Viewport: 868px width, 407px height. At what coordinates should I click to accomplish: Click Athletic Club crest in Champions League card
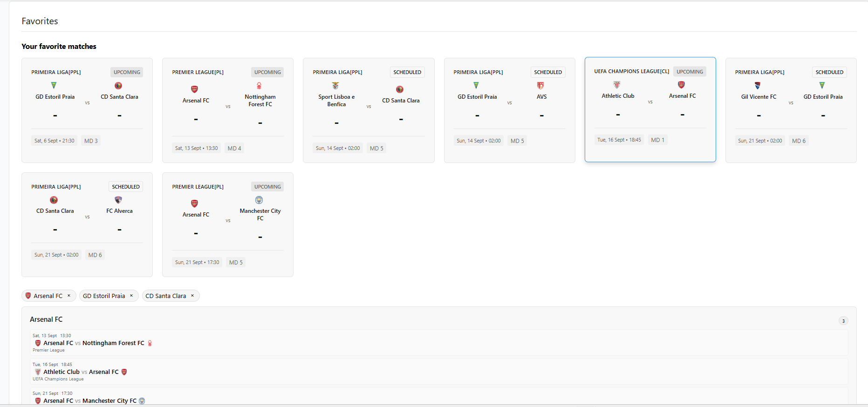click(x=617, y=85)
